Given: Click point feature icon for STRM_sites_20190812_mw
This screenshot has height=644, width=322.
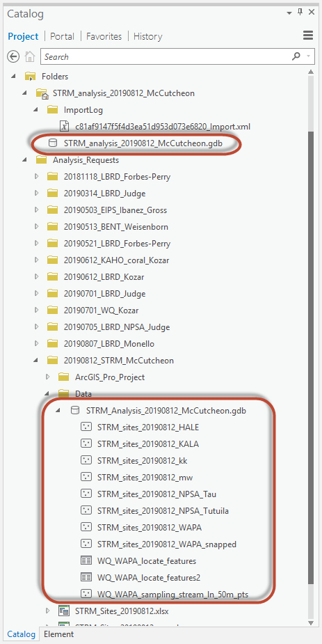Looking at the screenshot, I should 86,477.
